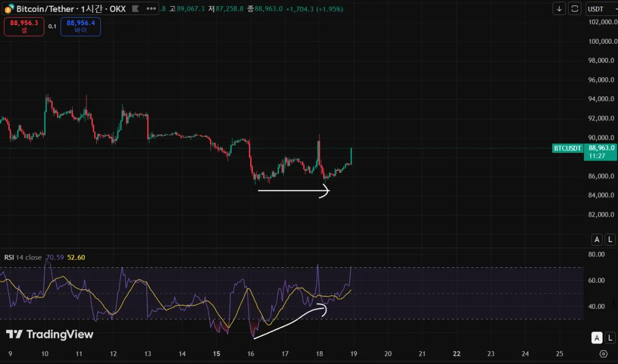Click the blue 88,956.4 buy button
The width and height of the screenshot is (618, 364).
[x=80, y=26]
